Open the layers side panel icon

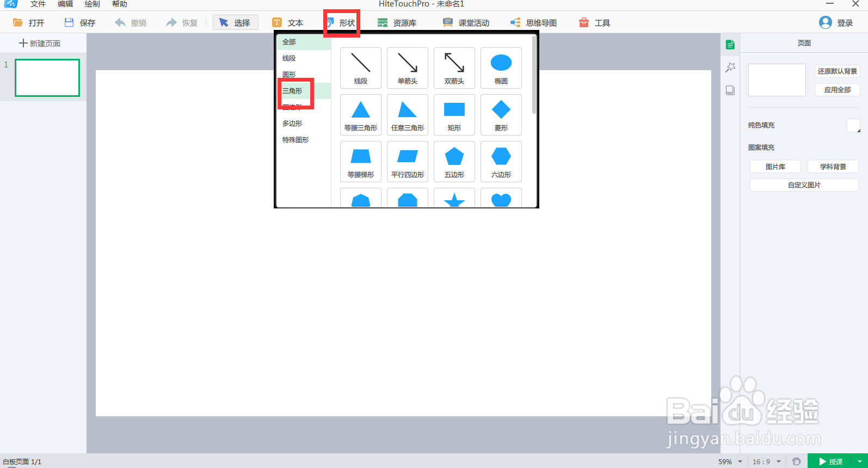(x=730, y=90)
